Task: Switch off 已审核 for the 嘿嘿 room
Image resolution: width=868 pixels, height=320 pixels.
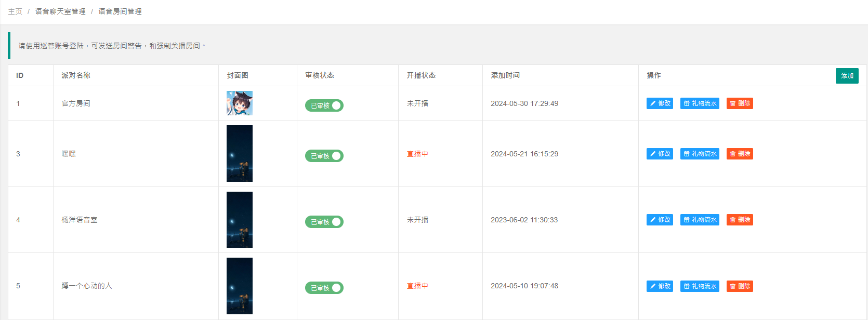Action: pyautogui.click(x=324, y=156)
